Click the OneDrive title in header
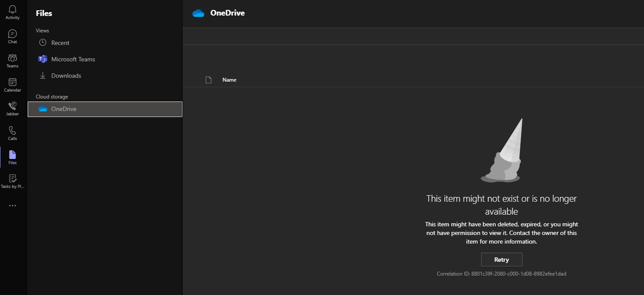The image size is (644, 295). 227,13
